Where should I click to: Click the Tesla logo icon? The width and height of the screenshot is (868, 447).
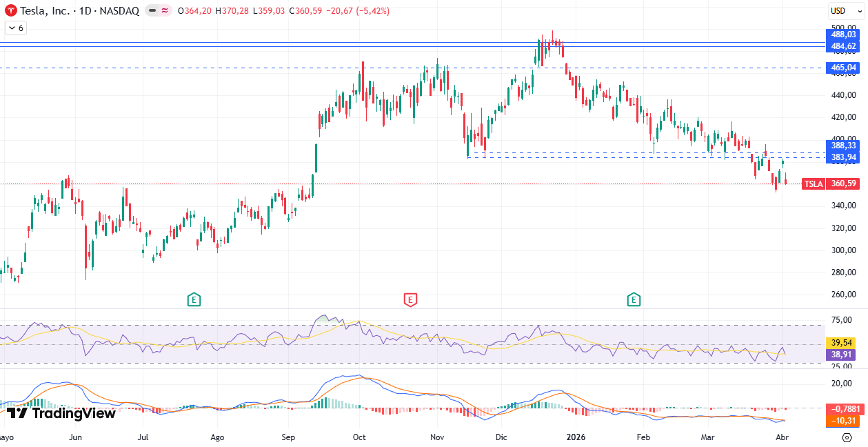[10, 11]
